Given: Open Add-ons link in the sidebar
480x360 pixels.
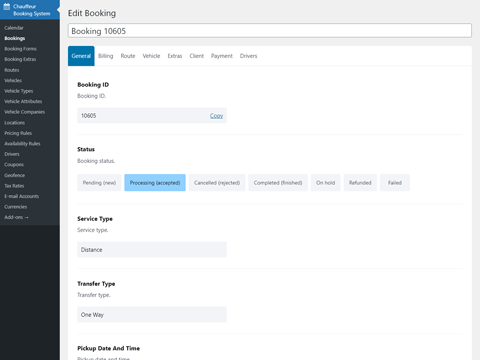Looking at the screenshot, I should coord(16,217).
